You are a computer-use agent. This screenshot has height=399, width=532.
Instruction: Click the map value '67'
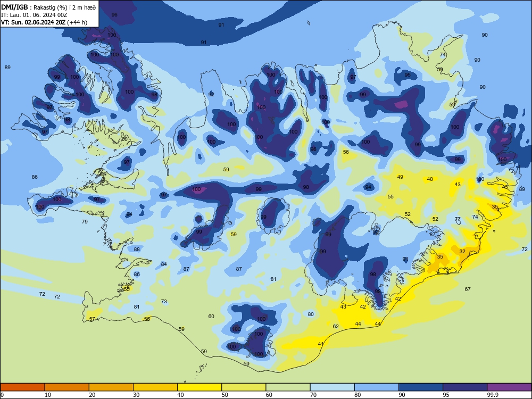pos(468,289)
